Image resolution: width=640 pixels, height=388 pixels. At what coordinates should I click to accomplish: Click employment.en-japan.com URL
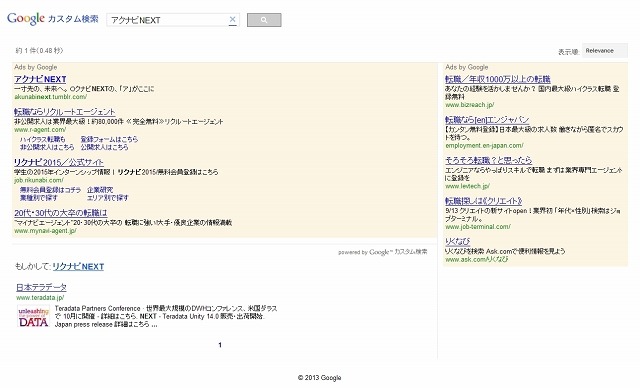coord(484,145)
